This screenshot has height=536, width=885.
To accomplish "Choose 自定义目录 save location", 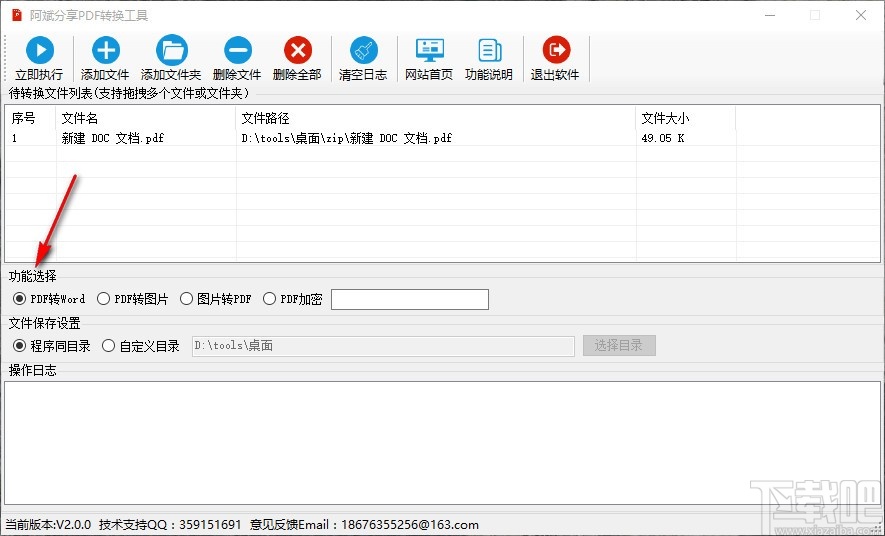I will pyautogui.click(x=141, y=345).
